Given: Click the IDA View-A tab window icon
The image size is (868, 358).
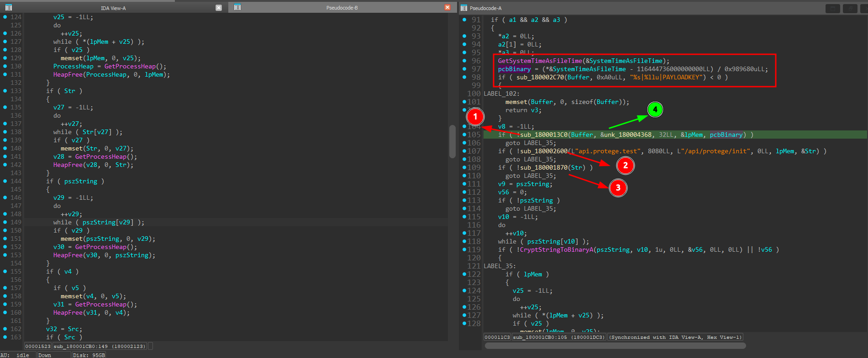Looking at the screenshot, I should (x=8, y=8).
